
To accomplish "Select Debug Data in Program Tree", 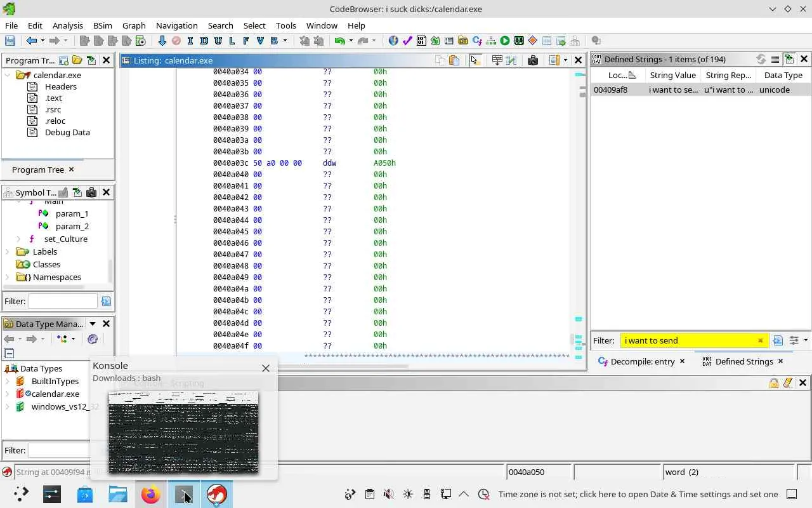I will click(67, 132).
